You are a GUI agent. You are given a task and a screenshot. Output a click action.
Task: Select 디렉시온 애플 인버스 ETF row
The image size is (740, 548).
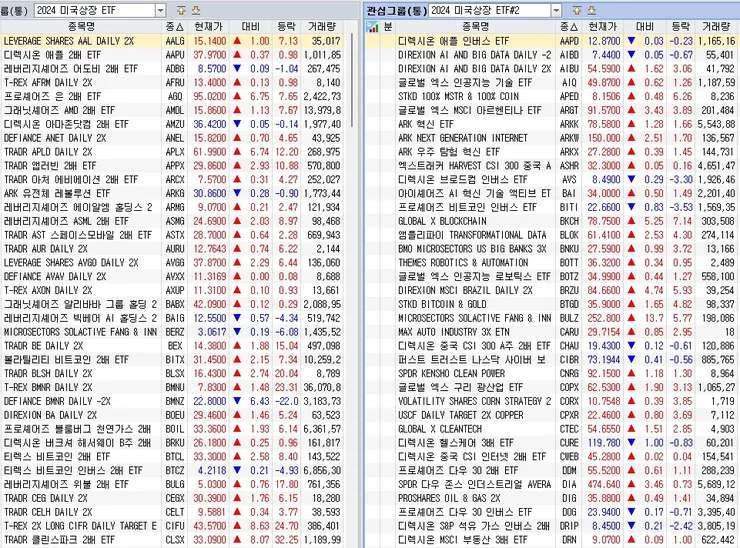click(x=553, y=41)
